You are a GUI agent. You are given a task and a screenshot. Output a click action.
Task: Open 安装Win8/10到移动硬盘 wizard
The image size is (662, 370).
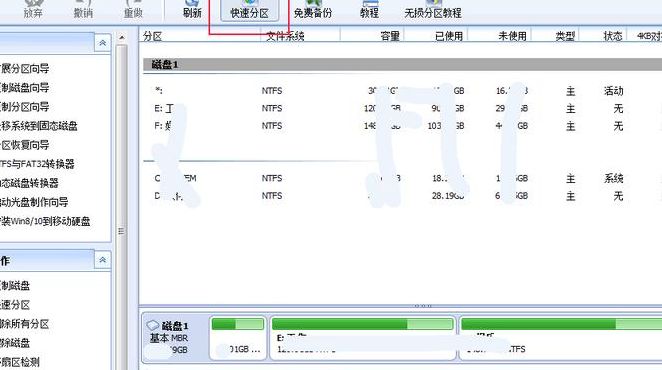(45, 221)
